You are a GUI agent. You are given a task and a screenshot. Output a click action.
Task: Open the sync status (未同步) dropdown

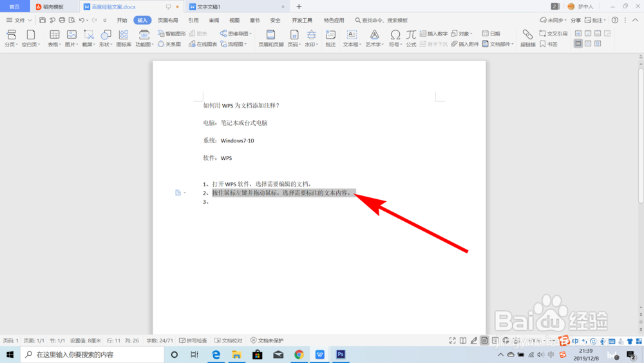(553, 20)
